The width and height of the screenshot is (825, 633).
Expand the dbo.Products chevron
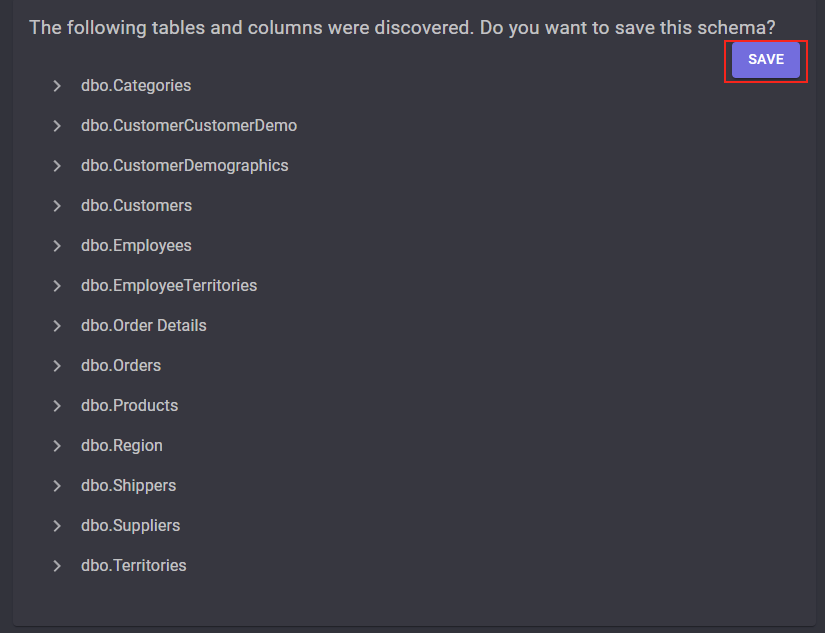57,406
